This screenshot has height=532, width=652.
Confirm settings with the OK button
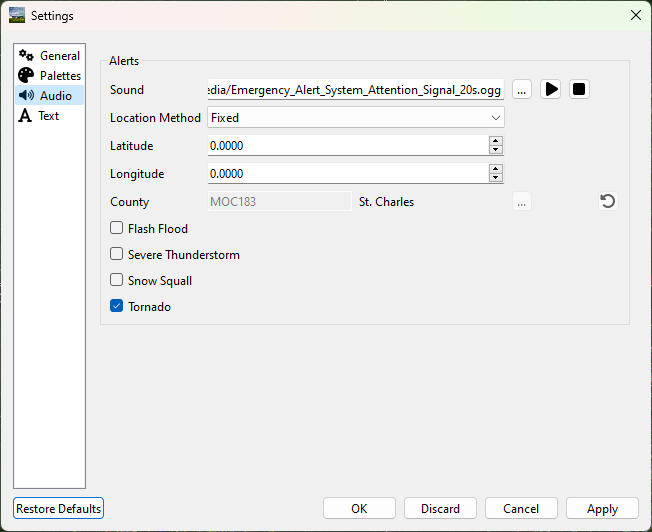(359, 508)
